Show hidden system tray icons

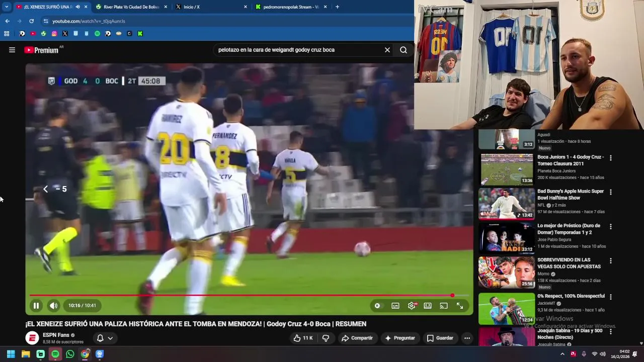pos(562,354)
